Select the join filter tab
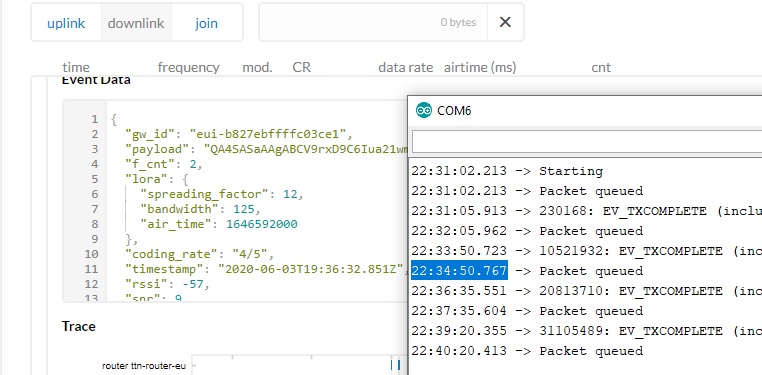Image resolution: width=762 pixels, height=375 pixels. [207, 23]
